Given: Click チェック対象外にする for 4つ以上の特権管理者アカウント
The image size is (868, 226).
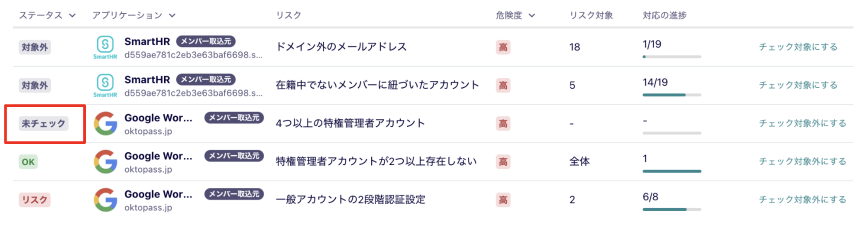Looking at the screenshot, I should pos(802,123).
